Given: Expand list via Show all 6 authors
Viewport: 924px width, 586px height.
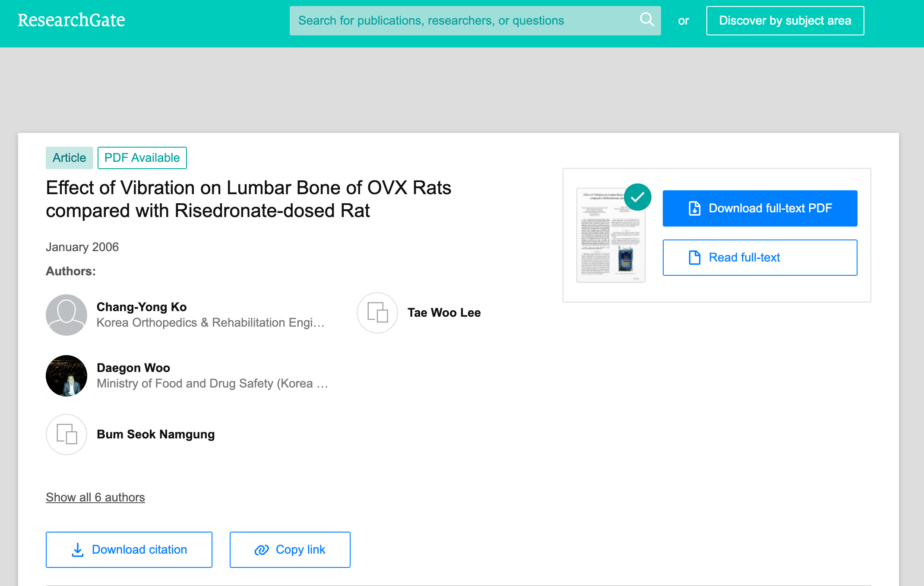Looking at the screenshot, I should pos(95,497).
